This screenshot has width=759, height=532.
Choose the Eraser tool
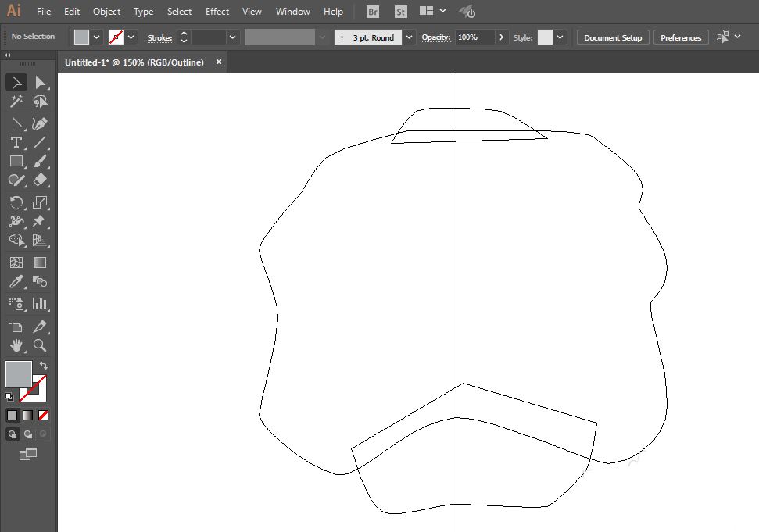click(x=40, y=180)
